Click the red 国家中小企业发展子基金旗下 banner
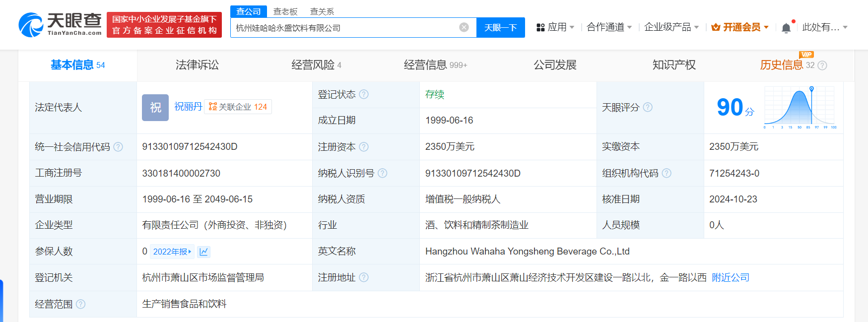Image resolution: width=868 pixels, height=322 pixels. (164, 25)
